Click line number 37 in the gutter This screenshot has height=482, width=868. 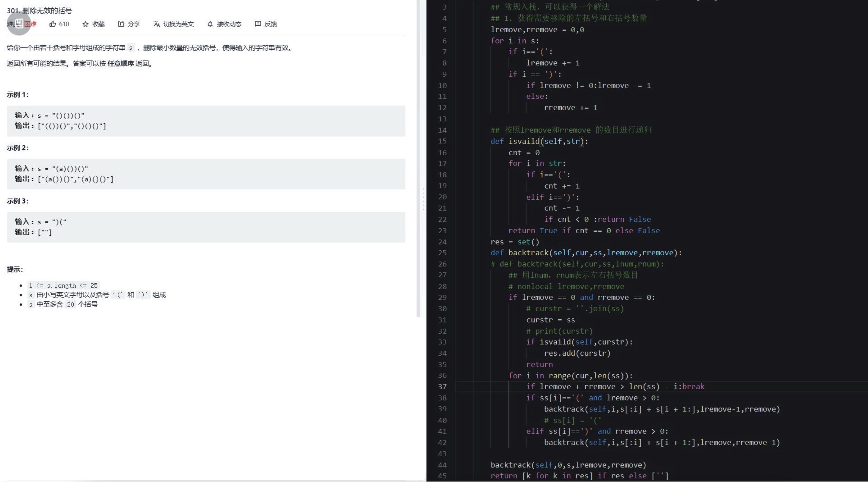click(x=442, y=387)
